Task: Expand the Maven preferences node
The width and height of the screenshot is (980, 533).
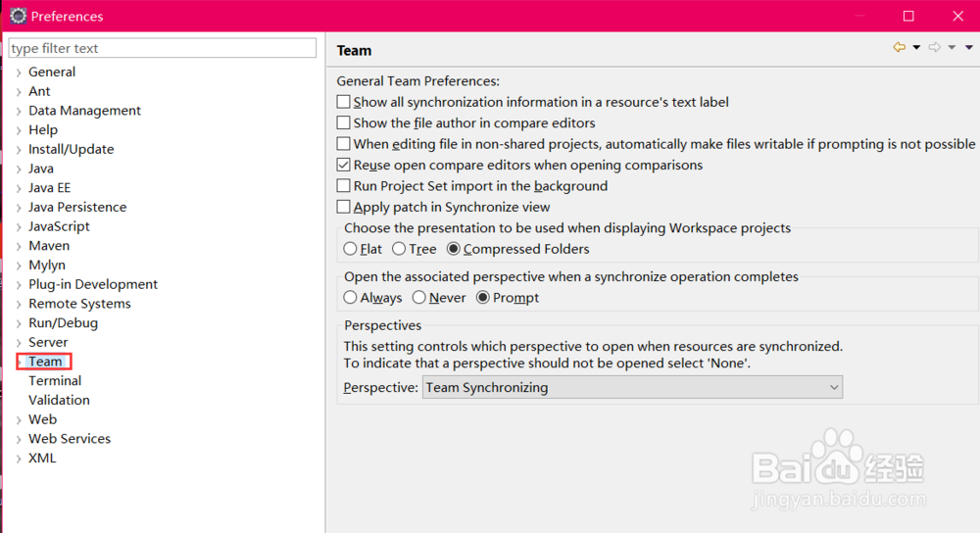Action: click(19, 246)
